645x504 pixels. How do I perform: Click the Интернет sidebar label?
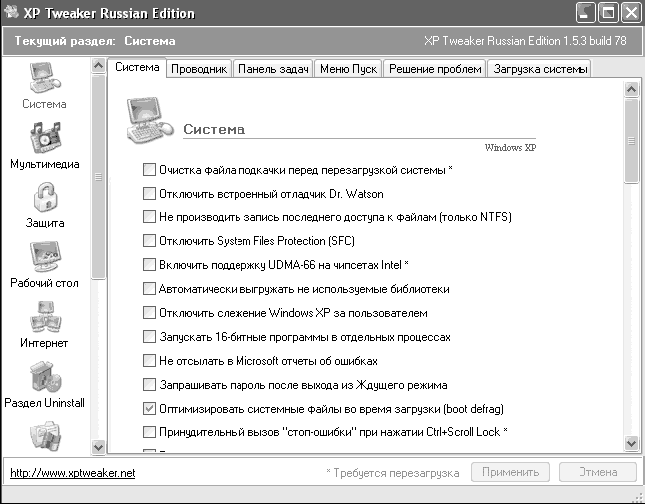(44, 343)
